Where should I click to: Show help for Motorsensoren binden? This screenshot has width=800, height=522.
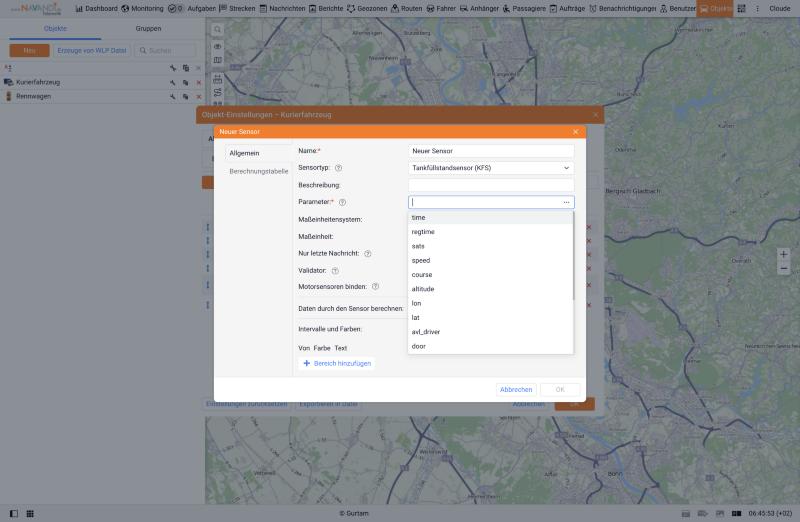(375, 287)
